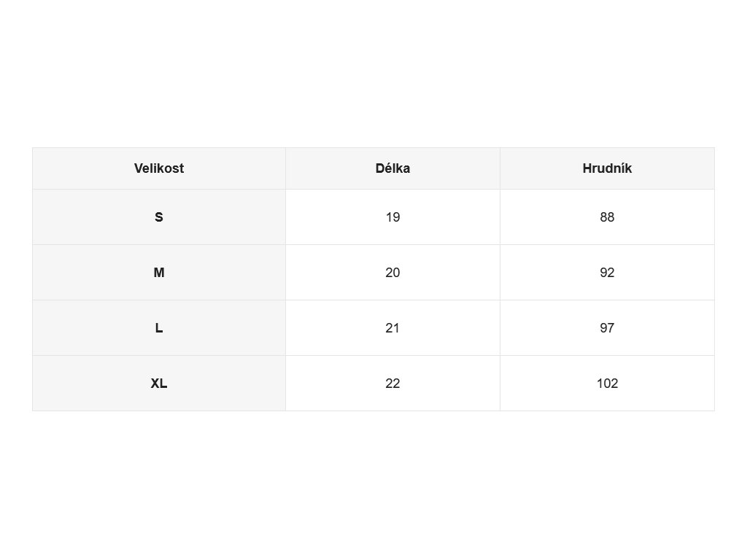Click chest value 92 for size M
This screenshot has height=560, width=747.
[x=608, y=273]
